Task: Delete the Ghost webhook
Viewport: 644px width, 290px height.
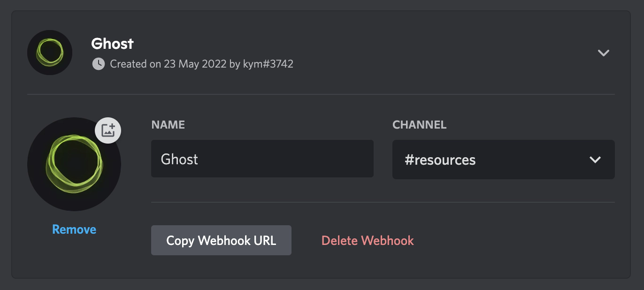Action: tap(368, 240)
